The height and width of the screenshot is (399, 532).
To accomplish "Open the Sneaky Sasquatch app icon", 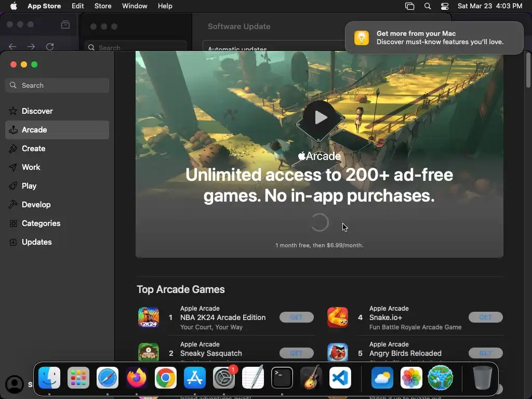I will (x=149, y=352).
